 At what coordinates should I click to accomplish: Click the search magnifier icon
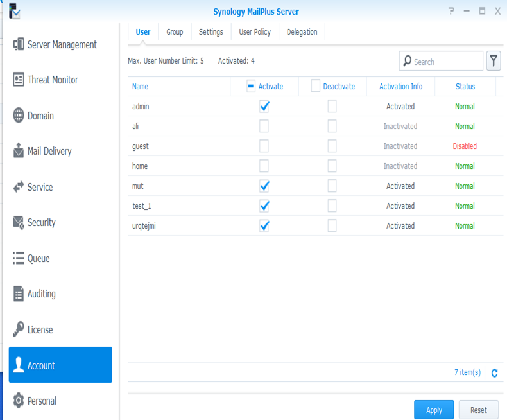coord(407,61)
